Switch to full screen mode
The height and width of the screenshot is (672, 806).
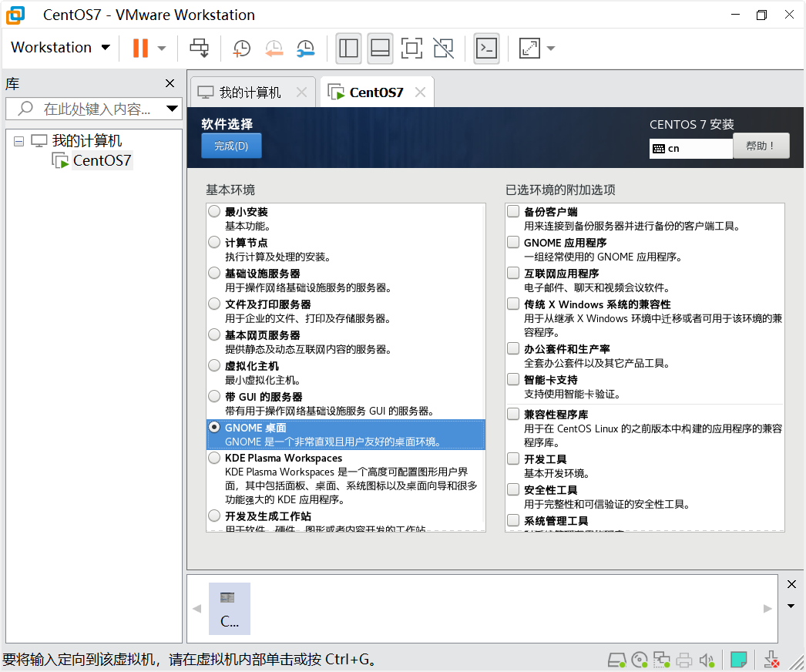(x=411, y=49)
